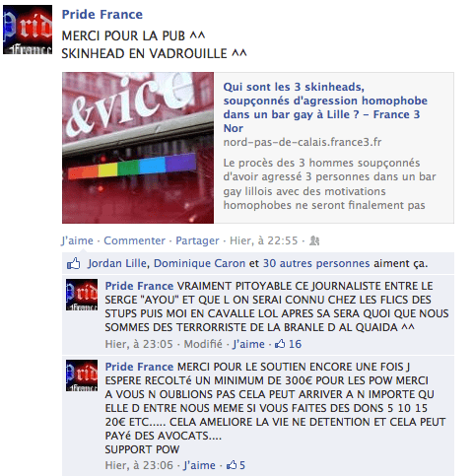The image size is (473, 476).
Task: Click the Pride France post profile picture
Action: pyautogui.click(x=28, y=30)
